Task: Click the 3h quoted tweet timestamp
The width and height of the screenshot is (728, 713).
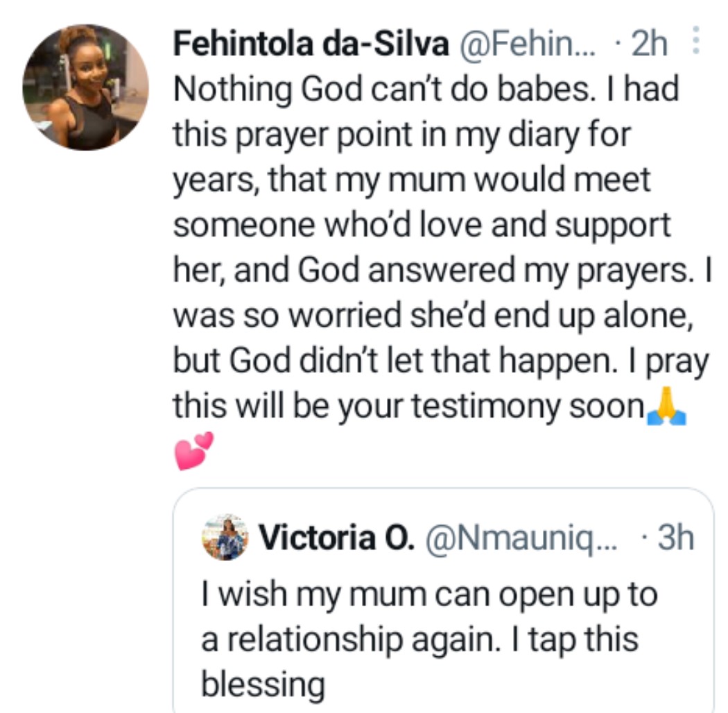Action: 672,538
